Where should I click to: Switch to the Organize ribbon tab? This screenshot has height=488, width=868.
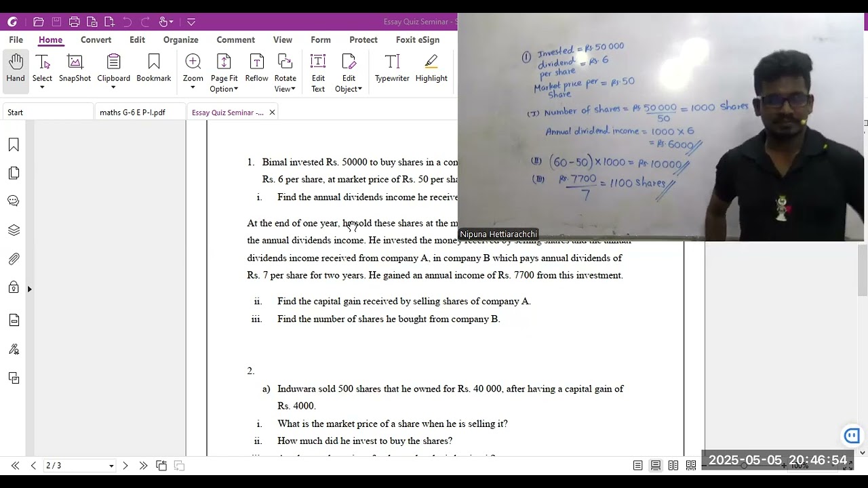click(180, 40)
